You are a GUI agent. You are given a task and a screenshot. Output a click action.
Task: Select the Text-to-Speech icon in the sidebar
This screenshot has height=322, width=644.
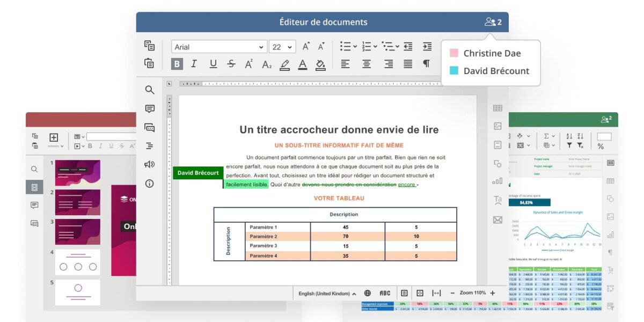[x=150, y=165]
